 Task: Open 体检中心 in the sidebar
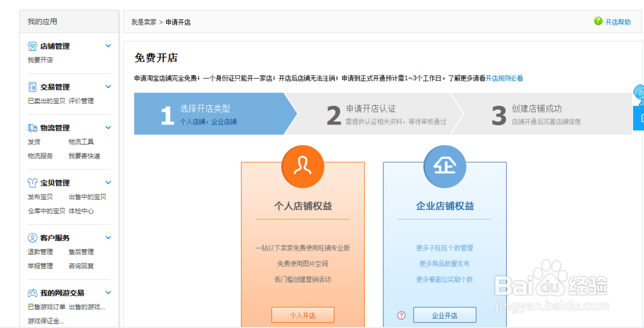(x=81, y=211)
